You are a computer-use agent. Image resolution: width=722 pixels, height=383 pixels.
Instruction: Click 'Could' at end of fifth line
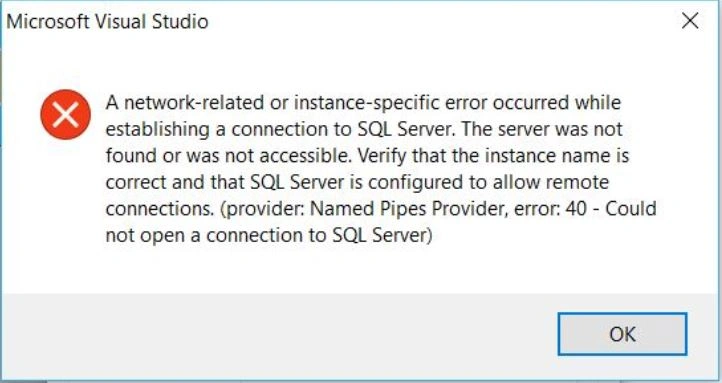(631, 209)
